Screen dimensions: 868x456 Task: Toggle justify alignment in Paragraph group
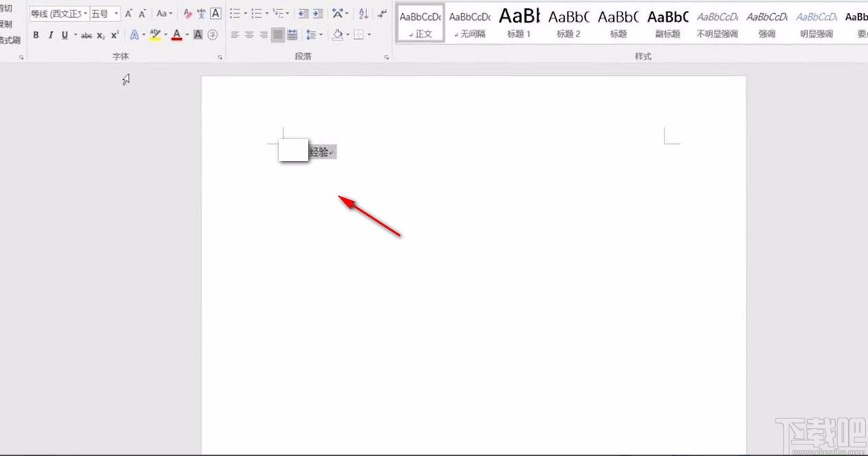(x=278, y=34)
